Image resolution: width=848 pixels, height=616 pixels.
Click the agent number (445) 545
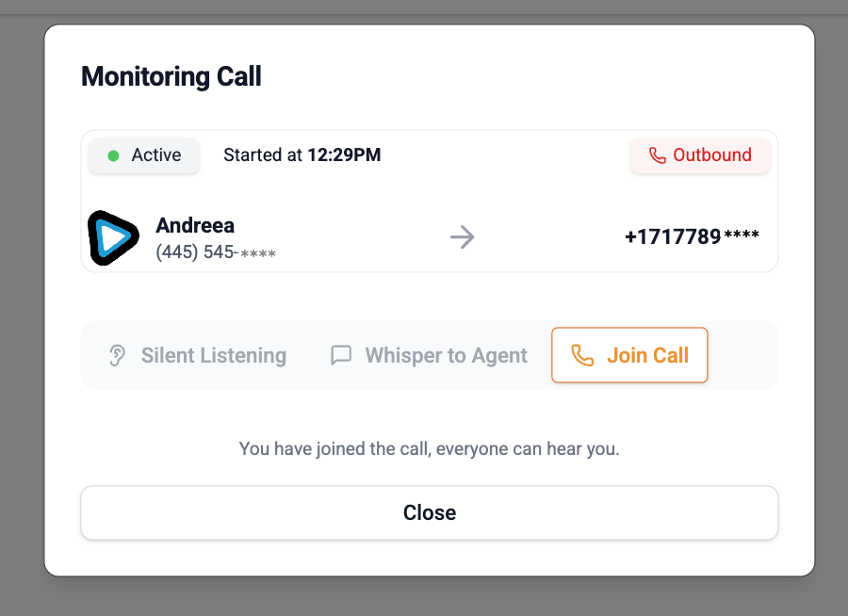215,252
